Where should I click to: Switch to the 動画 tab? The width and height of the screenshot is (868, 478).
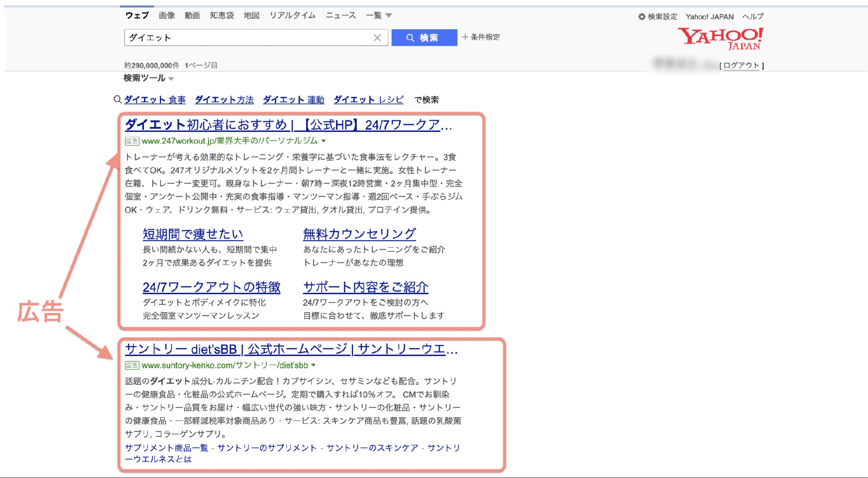pos(192,16)
